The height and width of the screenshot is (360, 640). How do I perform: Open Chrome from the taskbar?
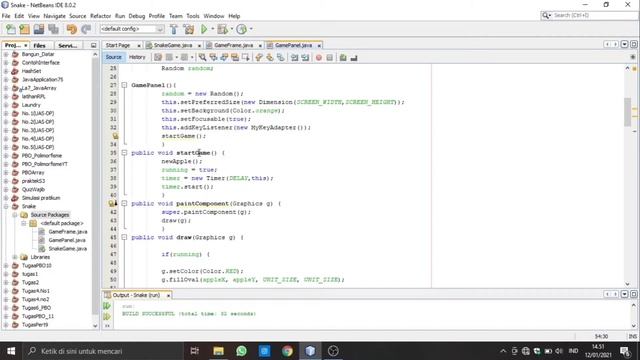[287, 351]
